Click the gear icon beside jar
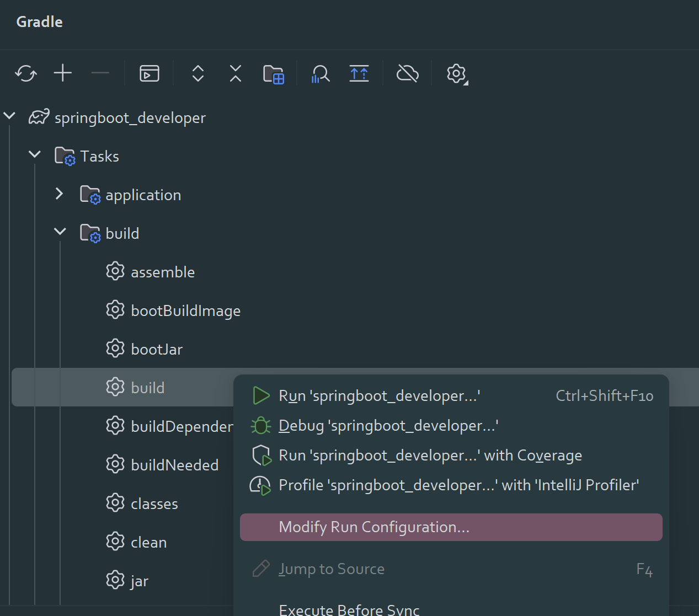Viewport: 699px width, 616px height. (x=115, y=580)
